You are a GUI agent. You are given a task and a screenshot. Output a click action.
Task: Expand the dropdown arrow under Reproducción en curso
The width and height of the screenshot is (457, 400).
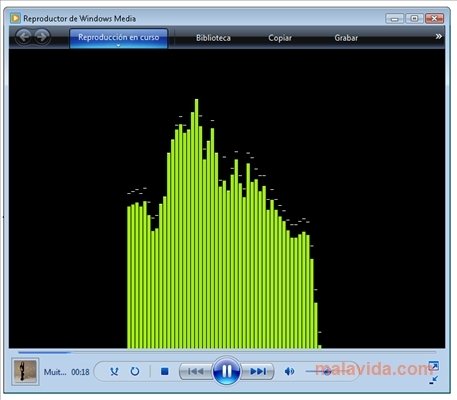click(x=118, y=45)
